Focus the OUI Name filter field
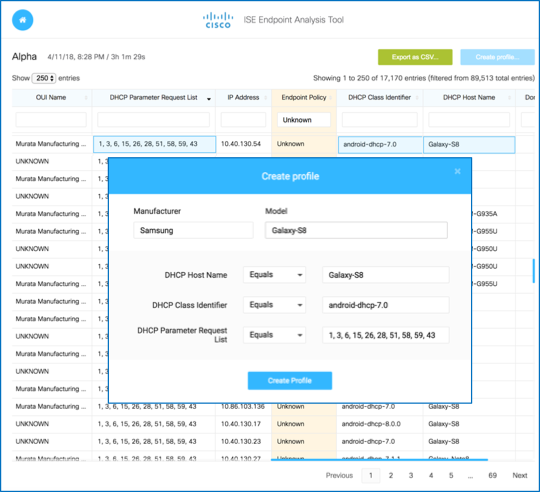The width and height of the screenshot is (540, 492). coord(51,120)
